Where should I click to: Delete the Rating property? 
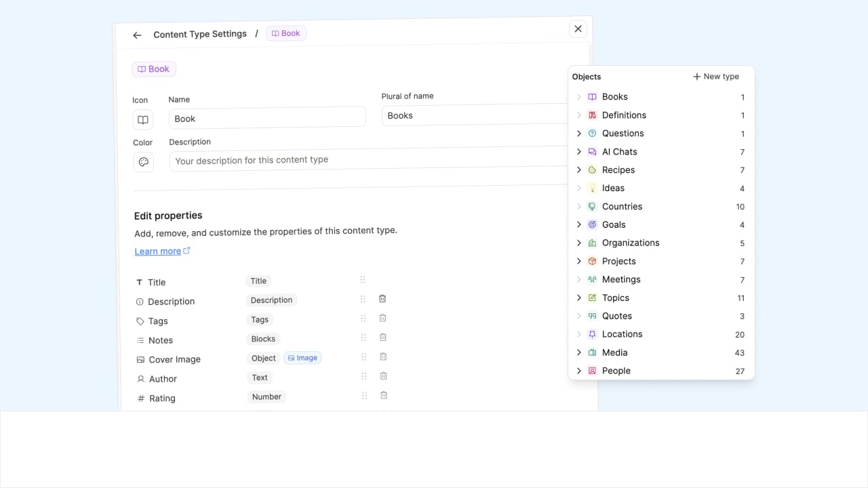[384, 395]
